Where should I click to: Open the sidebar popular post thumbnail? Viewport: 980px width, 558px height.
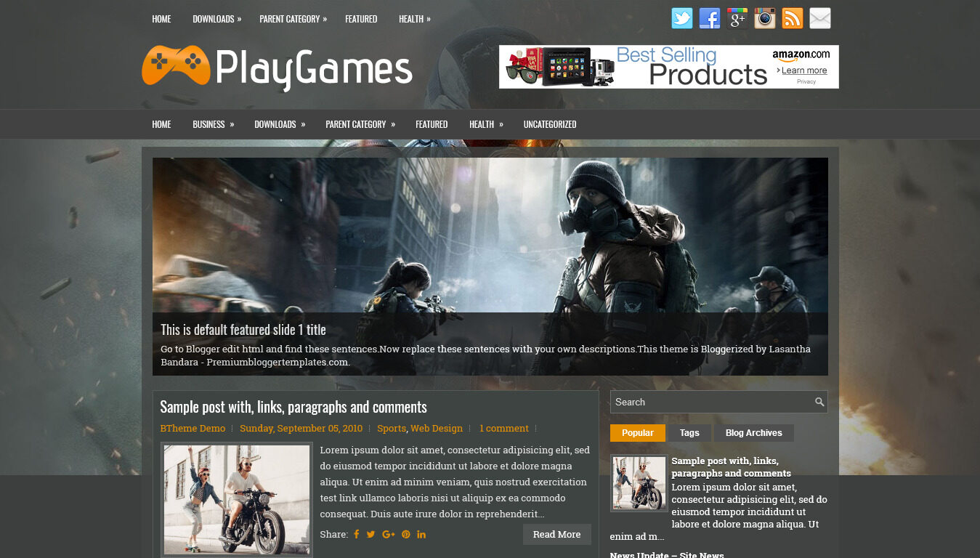(x=639, y=483)
